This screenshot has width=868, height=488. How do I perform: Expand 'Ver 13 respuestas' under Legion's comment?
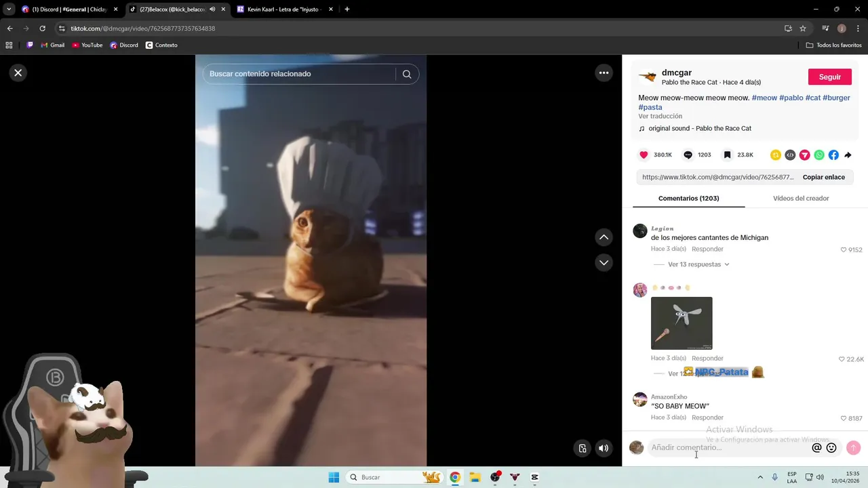pos(698,264)
